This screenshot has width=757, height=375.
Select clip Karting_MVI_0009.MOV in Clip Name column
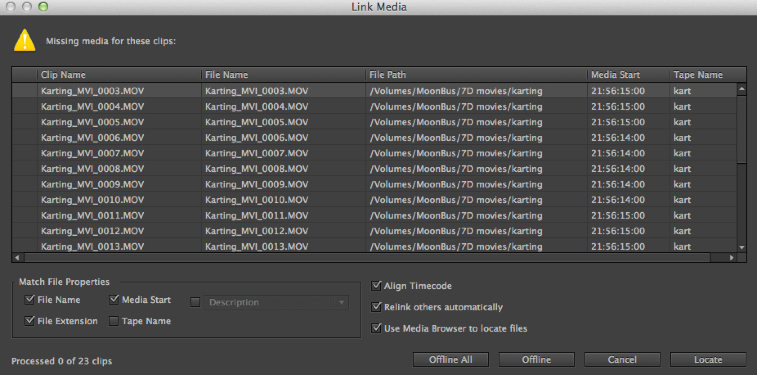pos(92,184)
